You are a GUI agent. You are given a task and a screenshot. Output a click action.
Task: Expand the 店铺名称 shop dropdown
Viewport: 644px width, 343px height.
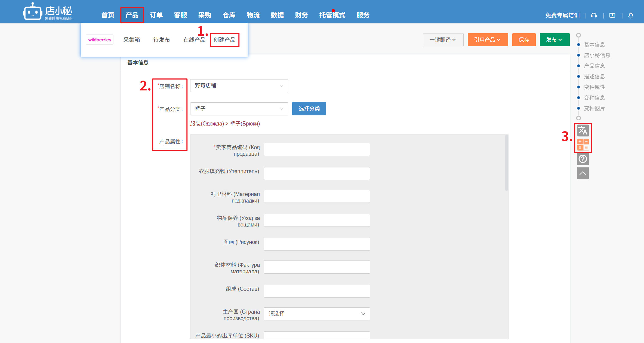[x=239, y=86]
